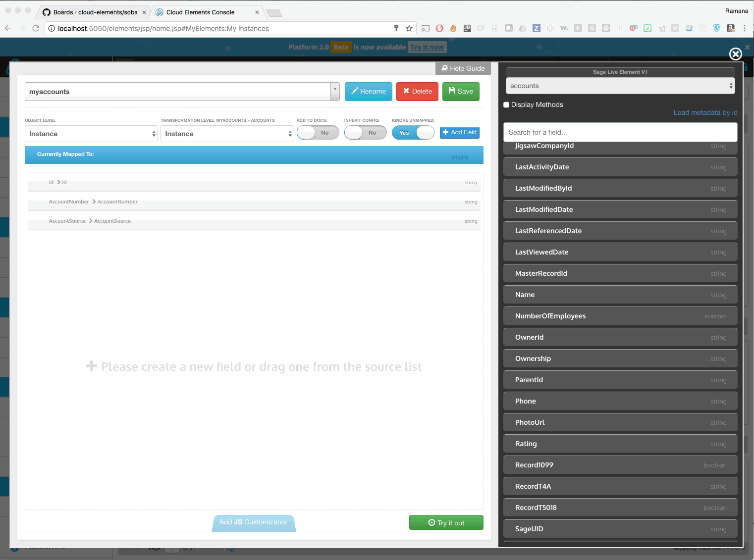Open the Google Drive extension icon
The image size is (754, 560).
point(523,28)
